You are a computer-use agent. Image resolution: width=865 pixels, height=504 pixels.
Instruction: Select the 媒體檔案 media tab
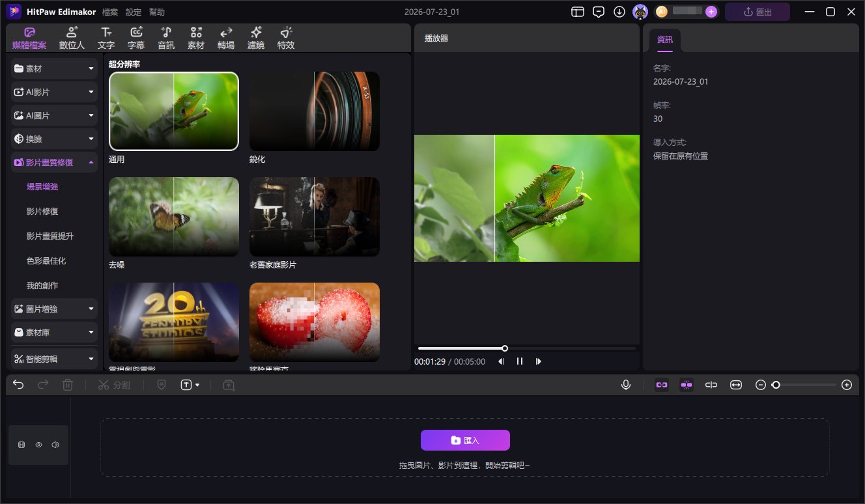tap(29, 38)
